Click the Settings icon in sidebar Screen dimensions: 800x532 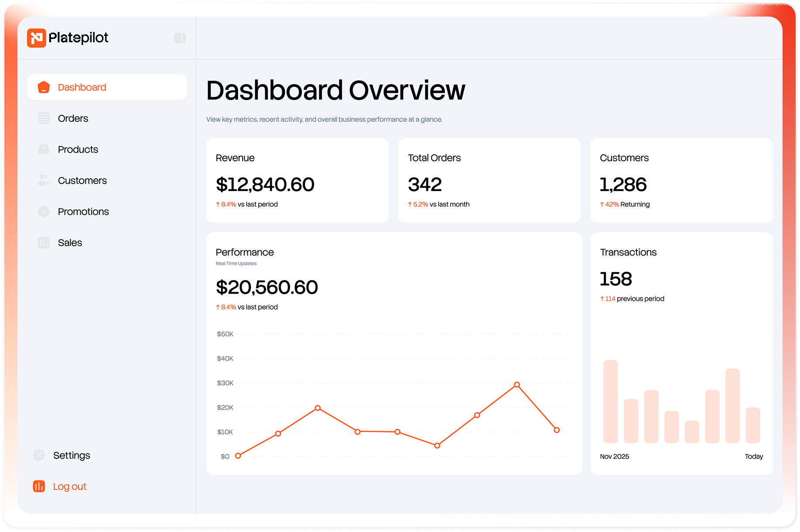click(x=39, y=455)
